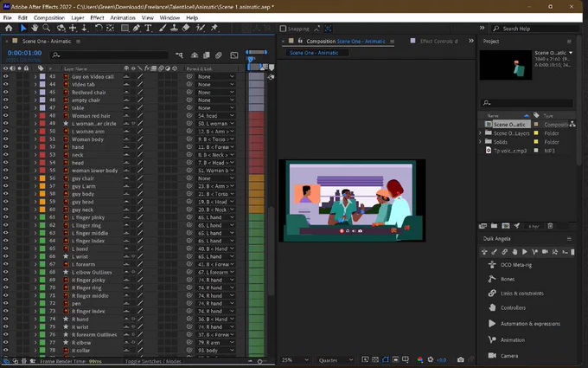Image resolution: width=588 pixels, height=368 pixels.
Task: Click the reset exposure icon in viewer
Action: pyautogui.click(x=431, y=359)
